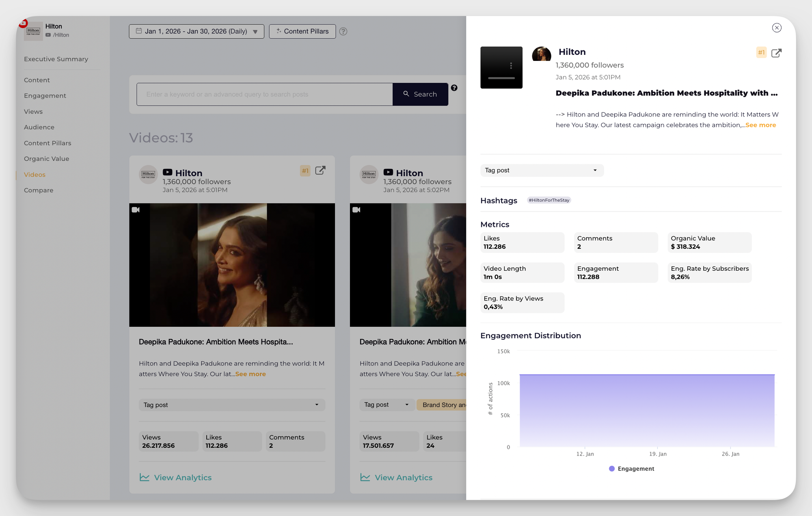Open the Compare page in sidebar
This screenshot has height=516, width=812.
(x=39, y=190)
